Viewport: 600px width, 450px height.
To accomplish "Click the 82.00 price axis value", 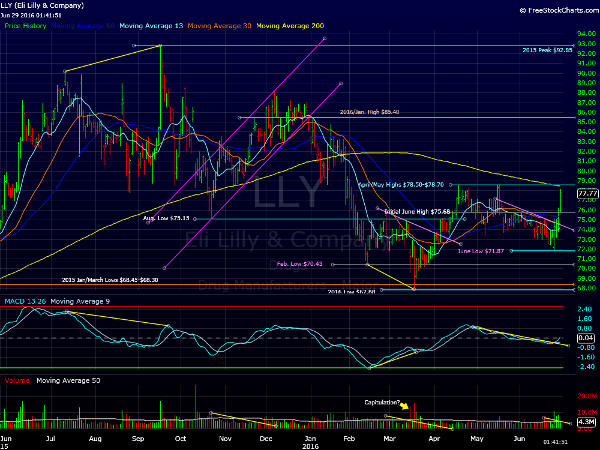I will (587, 151).
